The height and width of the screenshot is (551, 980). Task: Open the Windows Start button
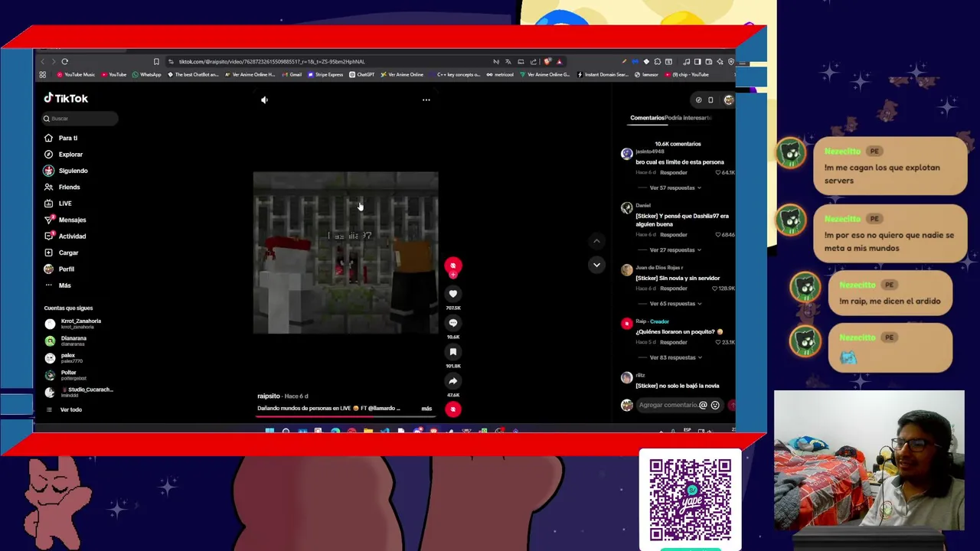click(x=269, y=432)
